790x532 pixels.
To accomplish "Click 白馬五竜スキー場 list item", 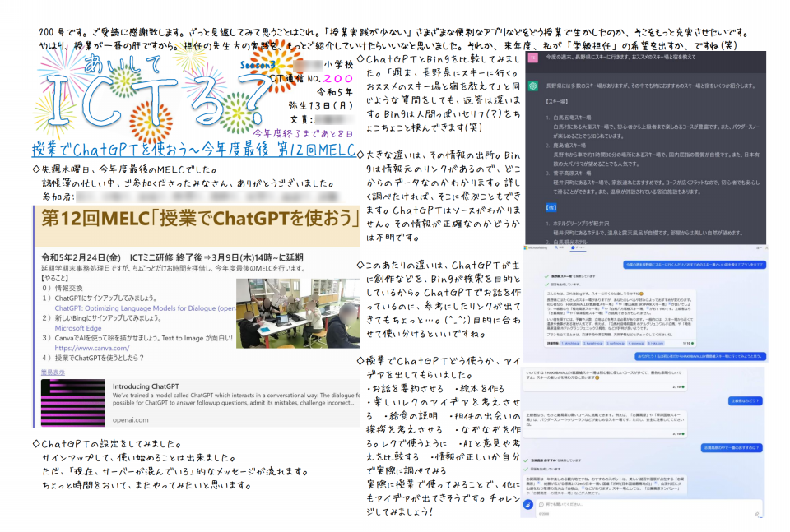I will [572, 118].
